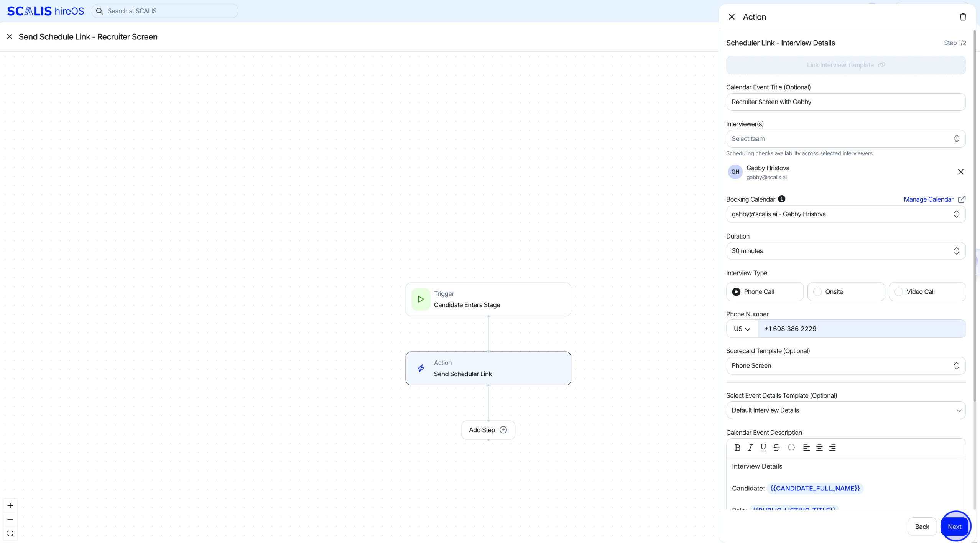
Task: Close the Action panel
Action: tap(732, 17)
